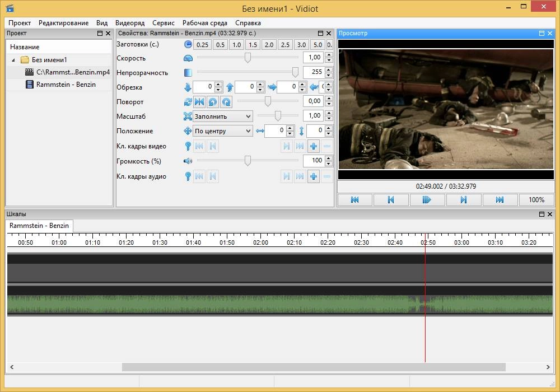Open the Сервис menu
560x392 pixels.
[163, 23]
